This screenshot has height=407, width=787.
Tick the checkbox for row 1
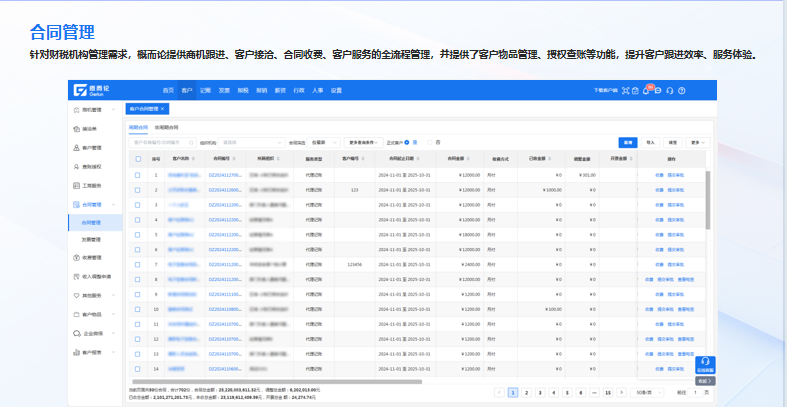point(138,175)
